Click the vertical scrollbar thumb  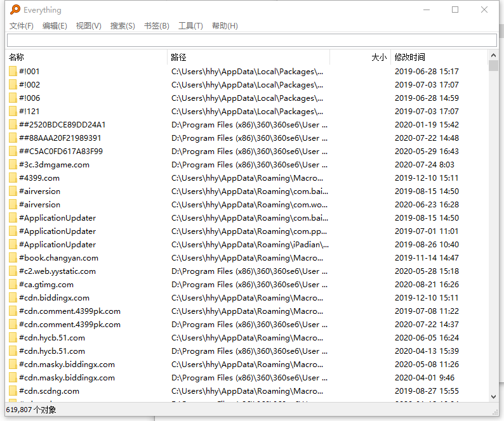pos(493,65)
